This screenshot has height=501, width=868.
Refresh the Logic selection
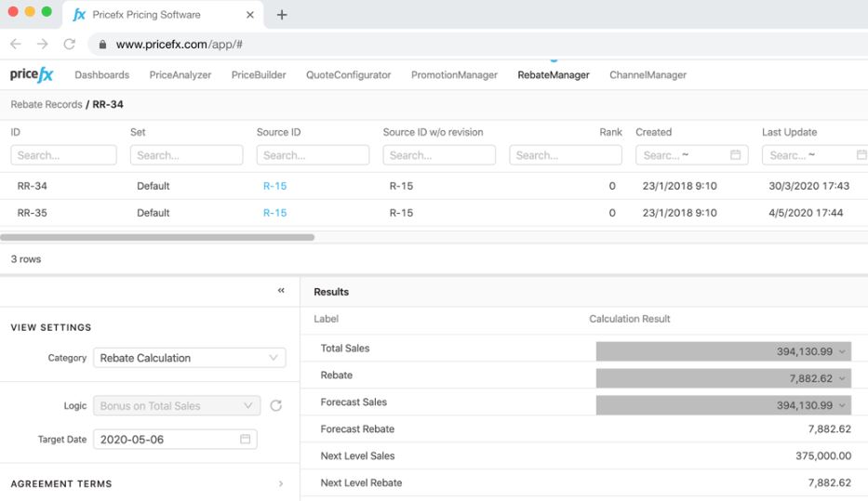[275, 406]
